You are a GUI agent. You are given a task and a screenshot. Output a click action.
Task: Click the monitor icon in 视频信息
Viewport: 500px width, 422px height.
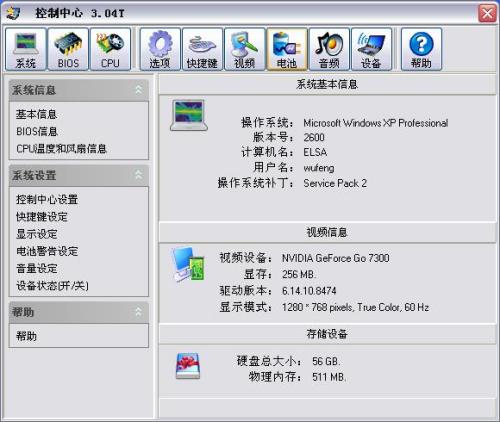[x=188, y=264]
